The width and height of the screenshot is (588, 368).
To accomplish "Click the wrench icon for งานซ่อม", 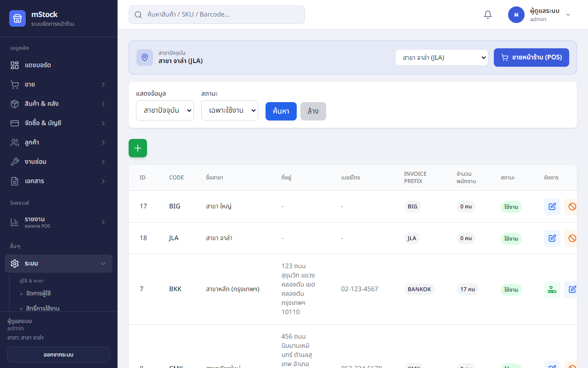I will (15, 162).
